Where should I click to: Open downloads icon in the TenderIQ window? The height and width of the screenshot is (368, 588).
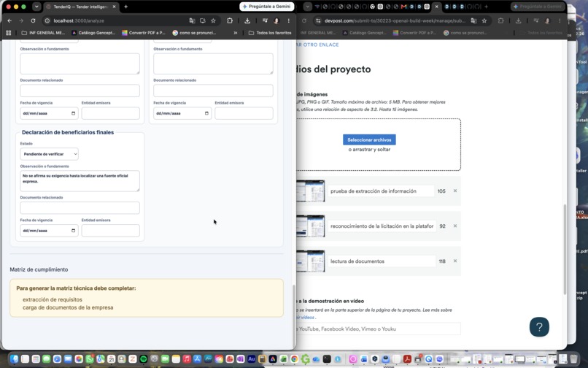[x=247, y=20]
